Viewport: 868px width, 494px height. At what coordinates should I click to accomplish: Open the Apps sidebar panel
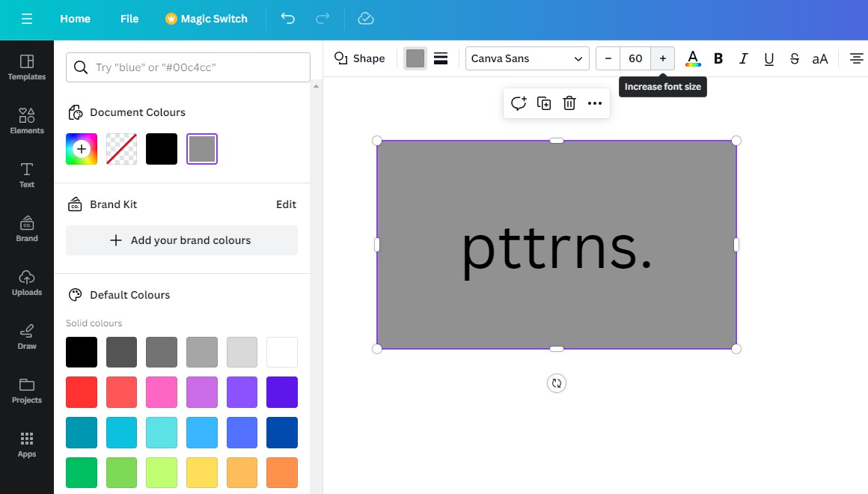27,444
